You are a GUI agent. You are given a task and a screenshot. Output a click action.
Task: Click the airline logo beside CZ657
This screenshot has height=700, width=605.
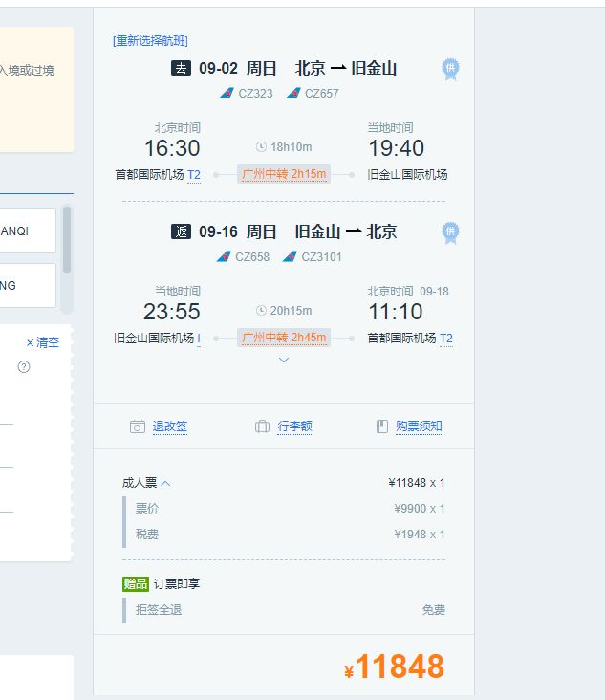pos(293,94)
